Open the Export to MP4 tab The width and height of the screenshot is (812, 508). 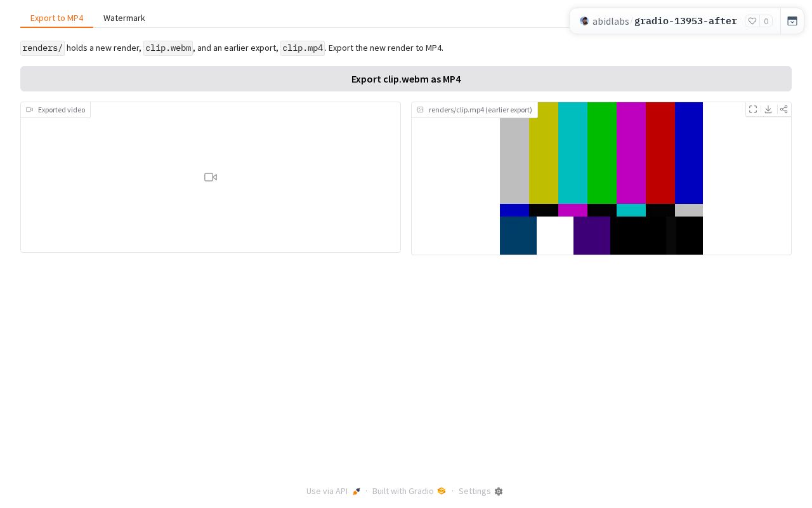click(56, 18)
